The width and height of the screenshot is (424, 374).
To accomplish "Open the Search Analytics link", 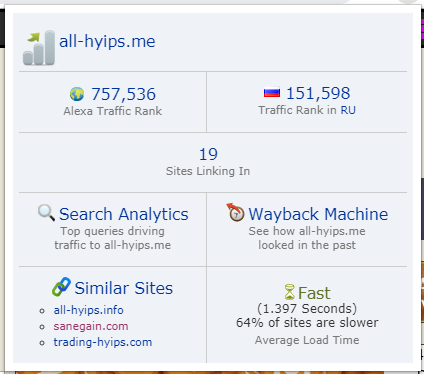I will coord(124,214).
